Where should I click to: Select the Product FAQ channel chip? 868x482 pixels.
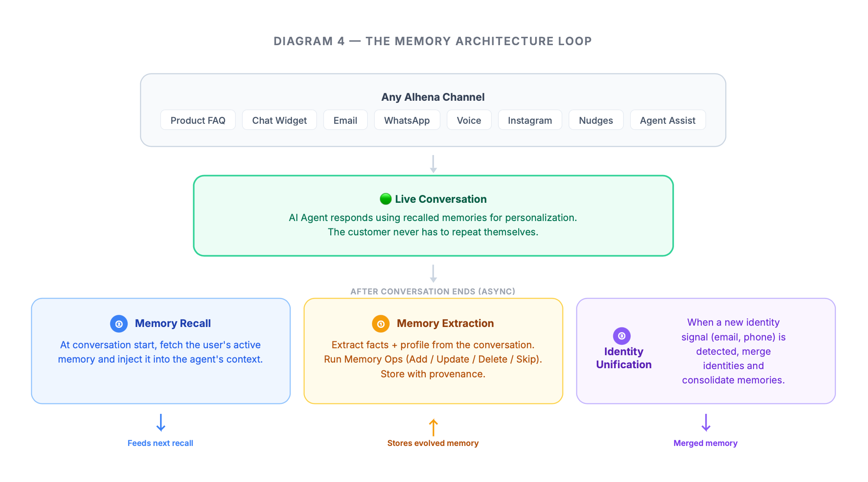tap(198, 120)
